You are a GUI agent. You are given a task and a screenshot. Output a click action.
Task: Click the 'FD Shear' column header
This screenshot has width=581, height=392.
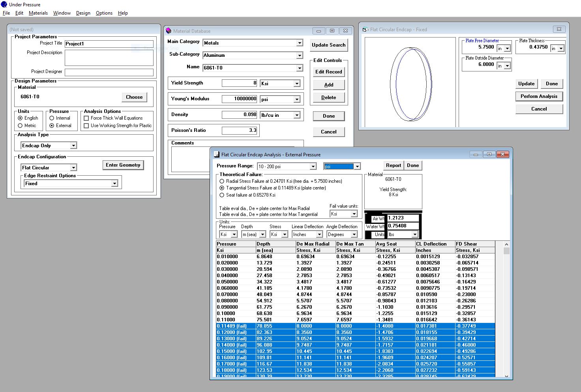(475, 244)
